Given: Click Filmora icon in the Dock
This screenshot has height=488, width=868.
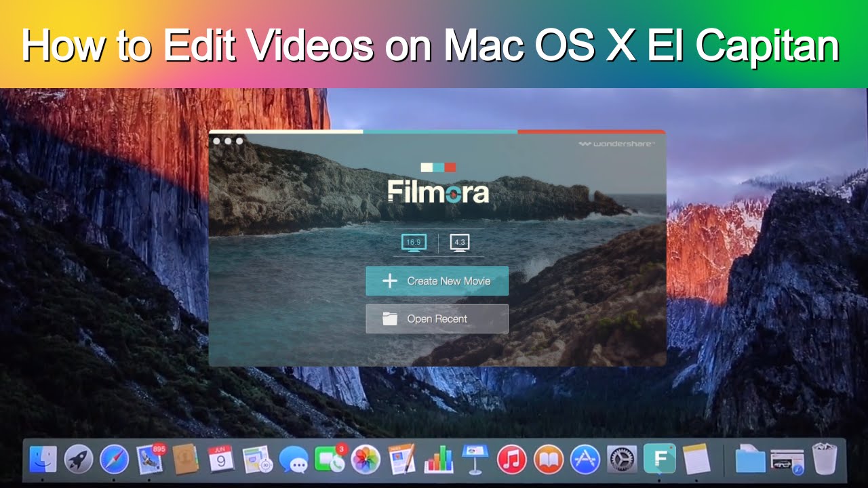Looking at the screenshot, I should [x=659, y=459].
